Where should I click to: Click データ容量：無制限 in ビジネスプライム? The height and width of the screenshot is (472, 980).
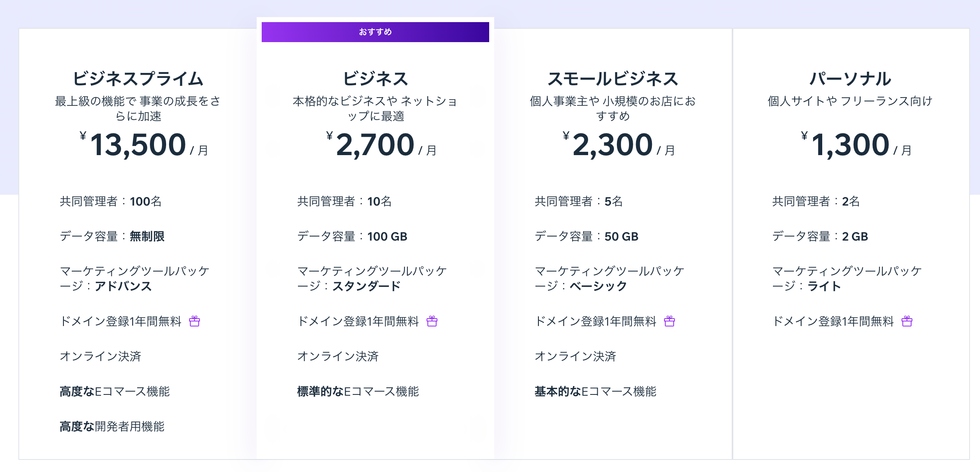point(112,236)
